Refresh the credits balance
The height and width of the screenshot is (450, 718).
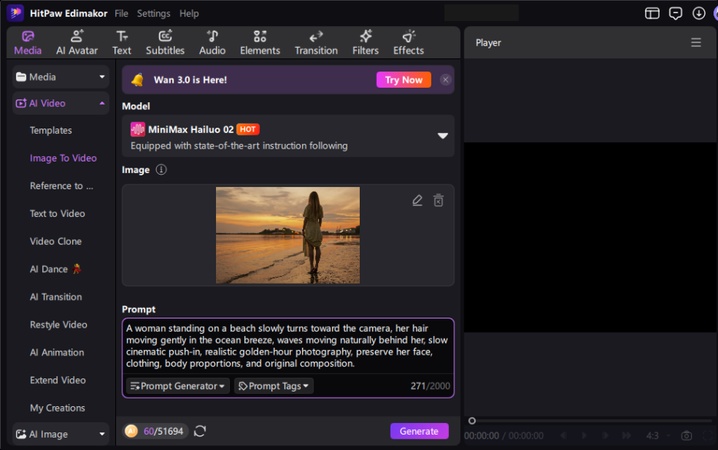200,431
